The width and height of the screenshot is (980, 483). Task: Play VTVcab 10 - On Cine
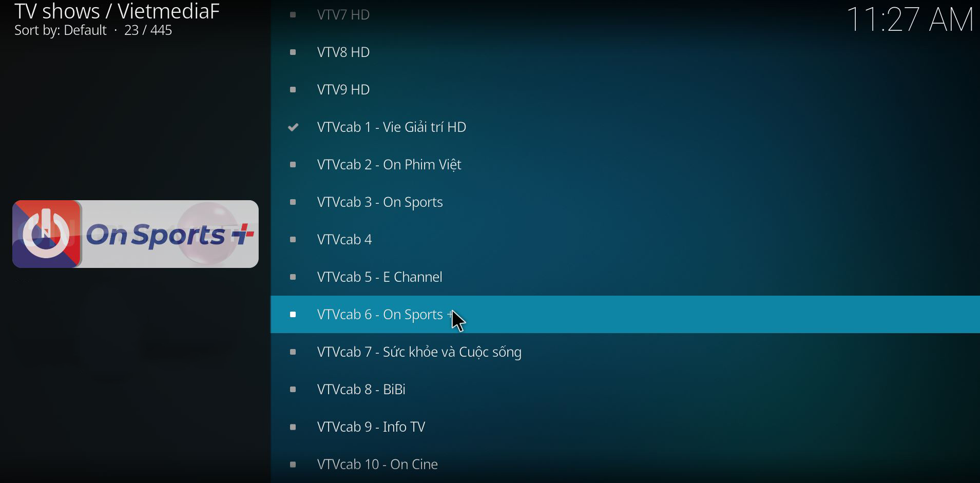pos(625,465)
